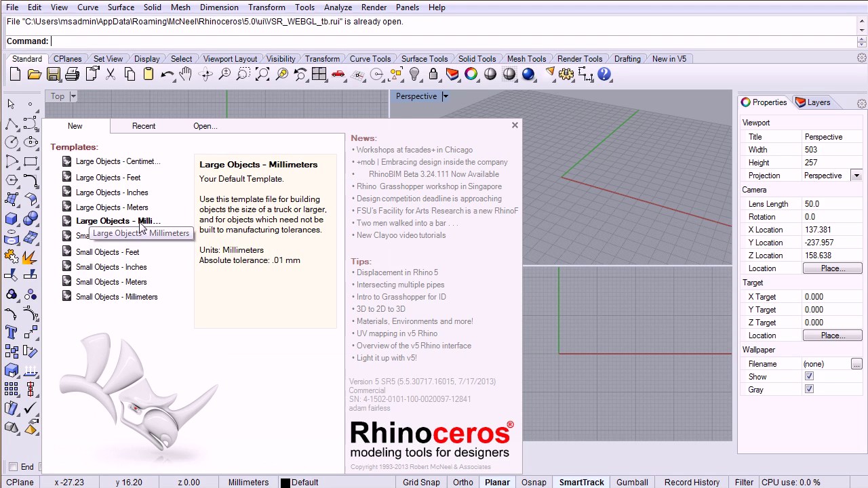Image resolution: width=868 pixels, height=488 pixels.
Task: Toggle Osnap in status bar
Action: [534, 483]
